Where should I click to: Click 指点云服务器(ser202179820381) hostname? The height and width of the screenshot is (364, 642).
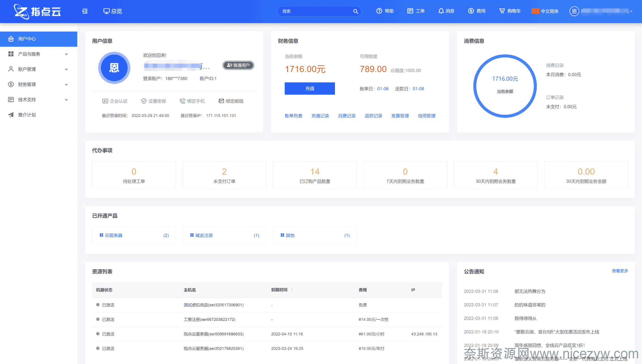(214, 348)
